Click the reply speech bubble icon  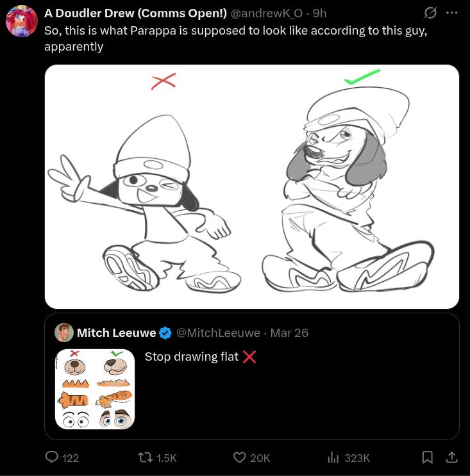[x=52, y=457]
